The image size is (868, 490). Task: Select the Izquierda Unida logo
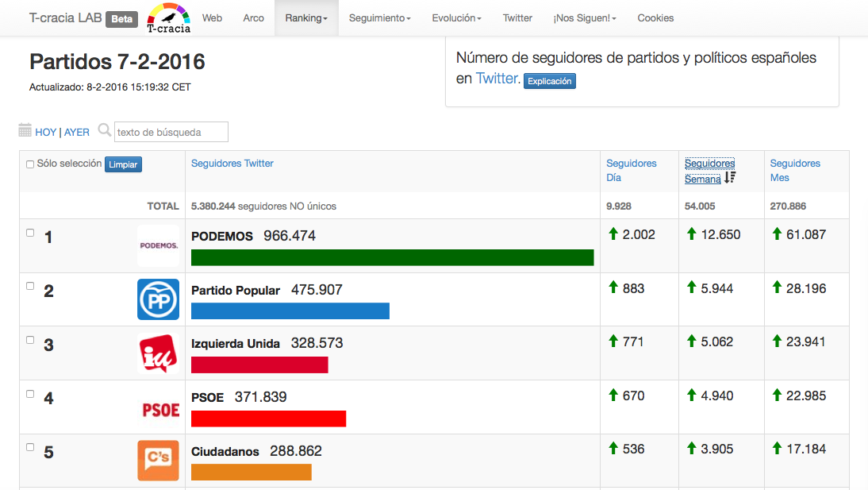(x=158, y=353)
